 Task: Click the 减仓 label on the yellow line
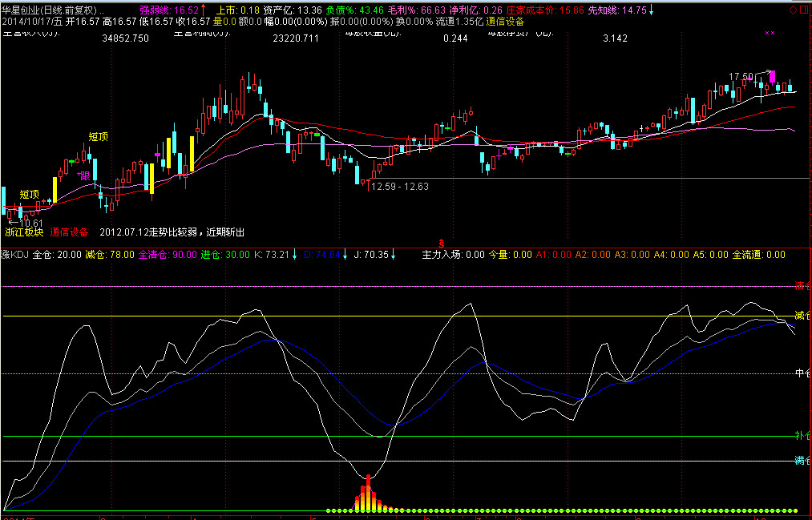802,313
